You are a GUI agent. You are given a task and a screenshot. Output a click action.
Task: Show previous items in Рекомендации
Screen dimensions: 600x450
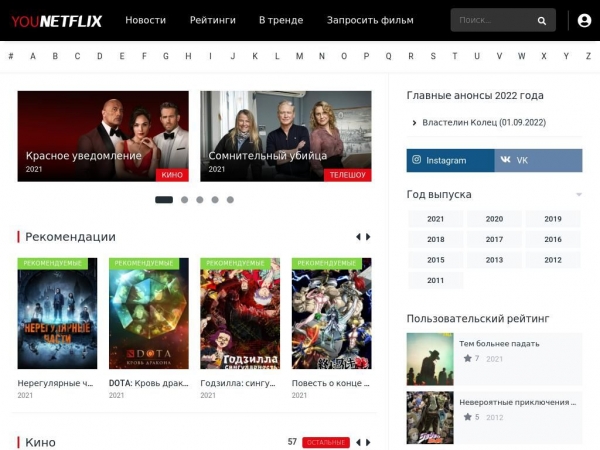(x=358, y=237)
